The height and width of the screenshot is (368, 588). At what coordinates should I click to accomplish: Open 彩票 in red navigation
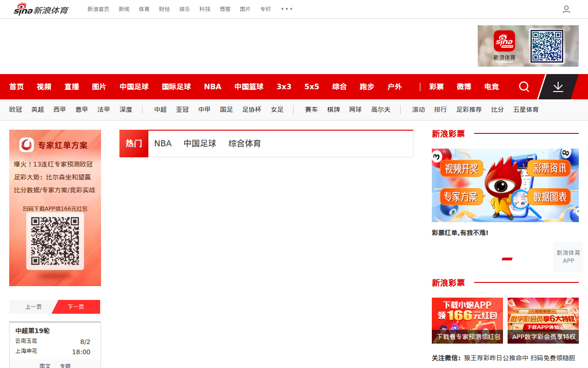point(436,86)
